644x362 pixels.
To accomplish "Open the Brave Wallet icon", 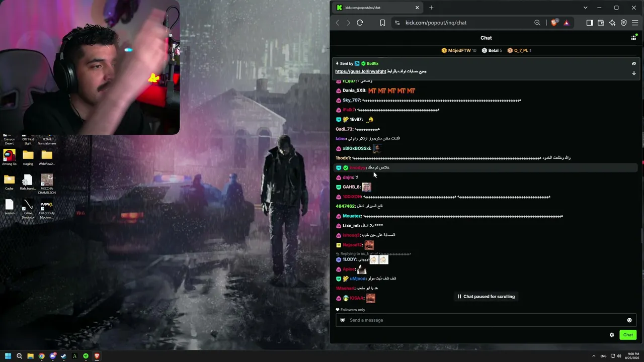I will pyautogui.click(x=601, y=23).
